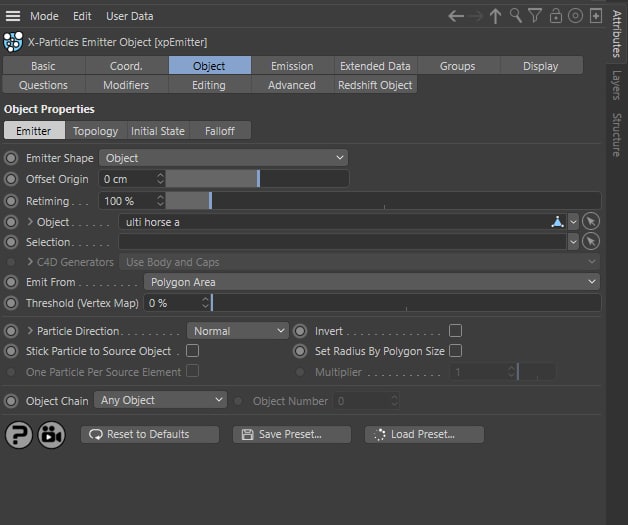The image size is (628, 525).
Task: Go up one level with up arrow
Action: 495,16
